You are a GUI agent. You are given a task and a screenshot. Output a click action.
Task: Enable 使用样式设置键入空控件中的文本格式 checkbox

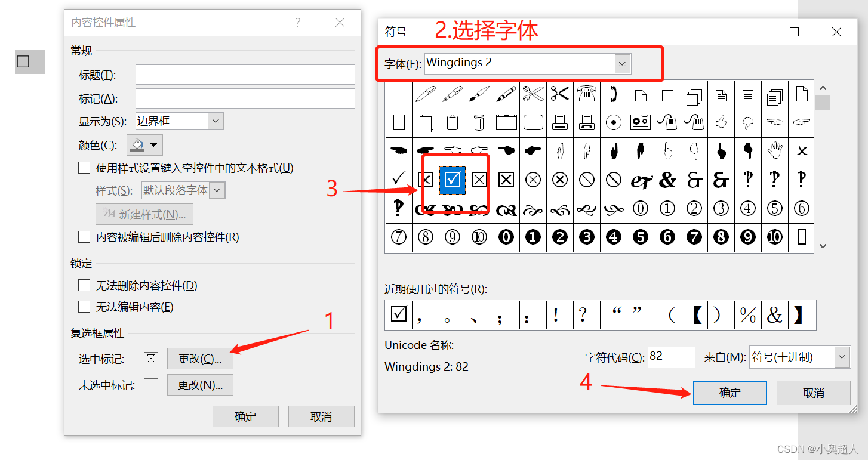click(x=84, y=168)
